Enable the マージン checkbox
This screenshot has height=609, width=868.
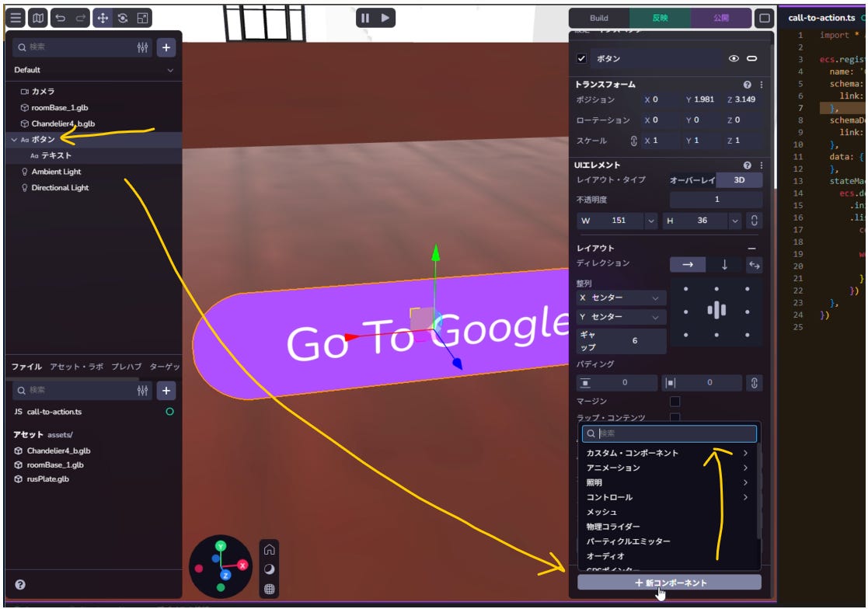point(675,401)
